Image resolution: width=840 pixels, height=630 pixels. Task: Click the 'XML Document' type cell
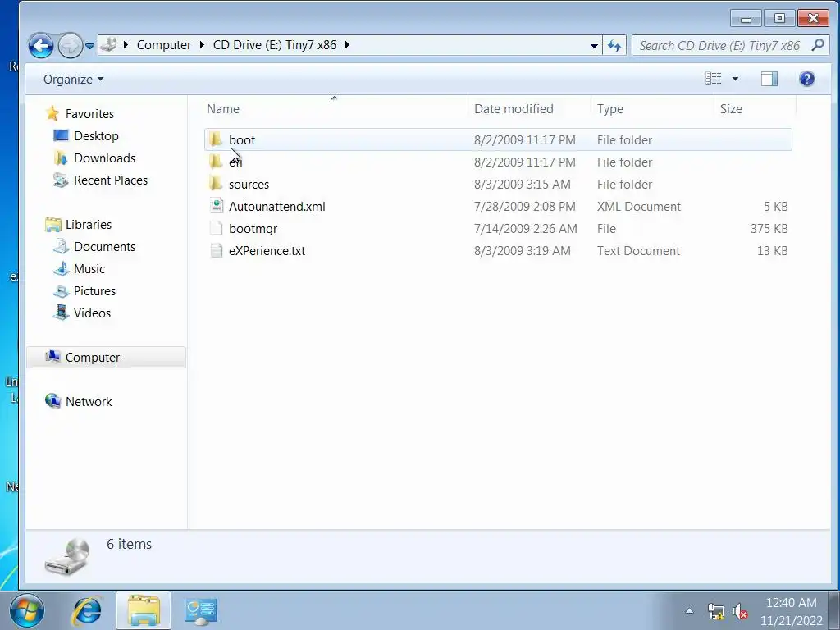coord(638,206)
